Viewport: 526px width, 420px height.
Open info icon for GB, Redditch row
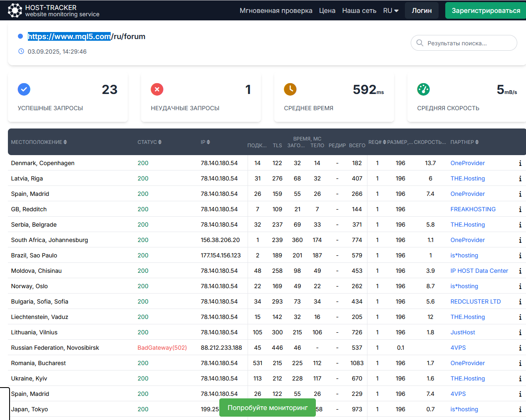tap(520, 209)
